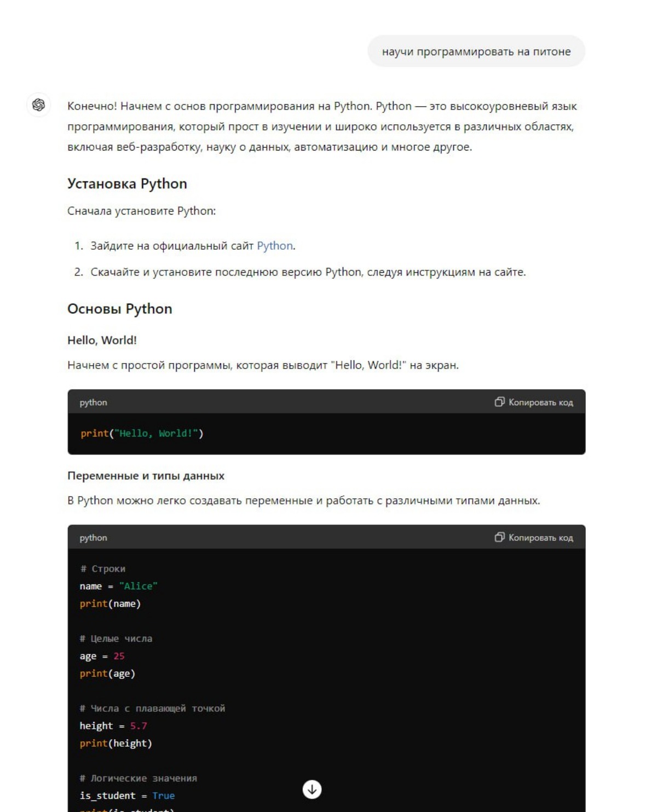Image resolution: width=657 pixels, height=812 pixels.
Task: Click the user message bubble about питоне
Action: pyautogui.click(x=476, y=51)
